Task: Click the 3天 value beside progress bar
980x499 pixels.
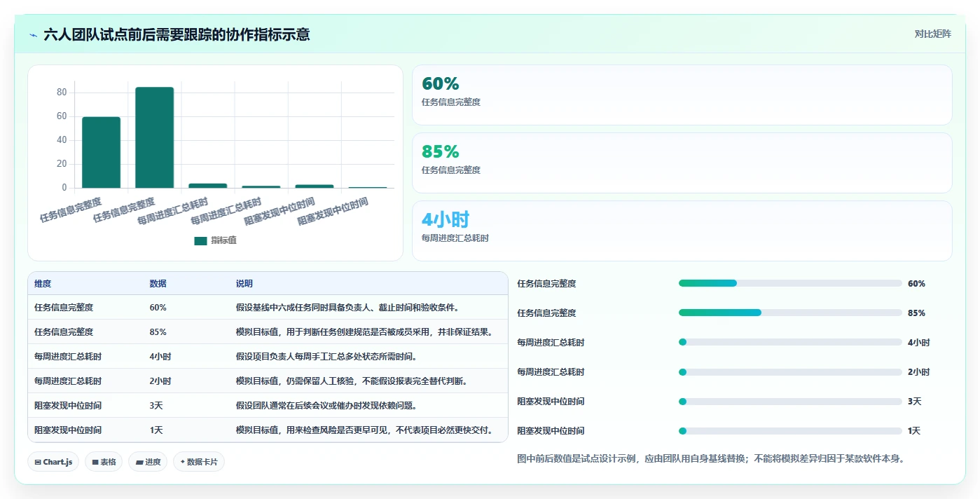Action: [x=914, y=402]
